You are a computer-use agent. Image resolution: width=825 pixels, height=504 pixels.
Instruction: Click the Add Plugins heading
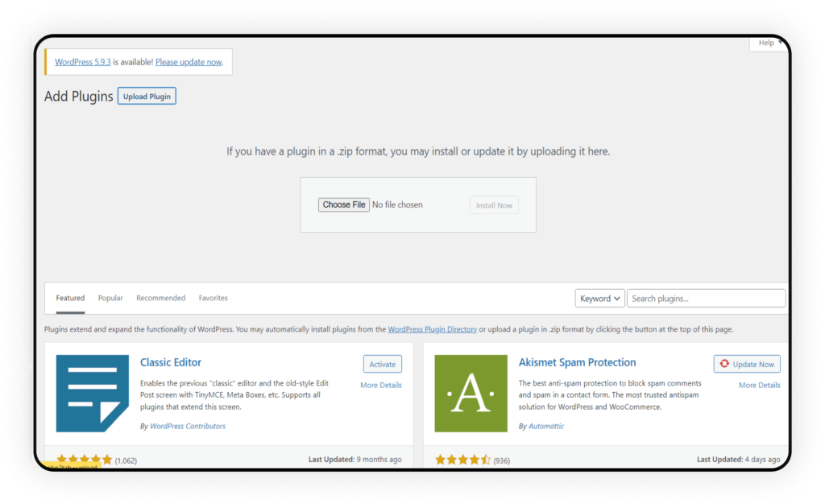78,96
